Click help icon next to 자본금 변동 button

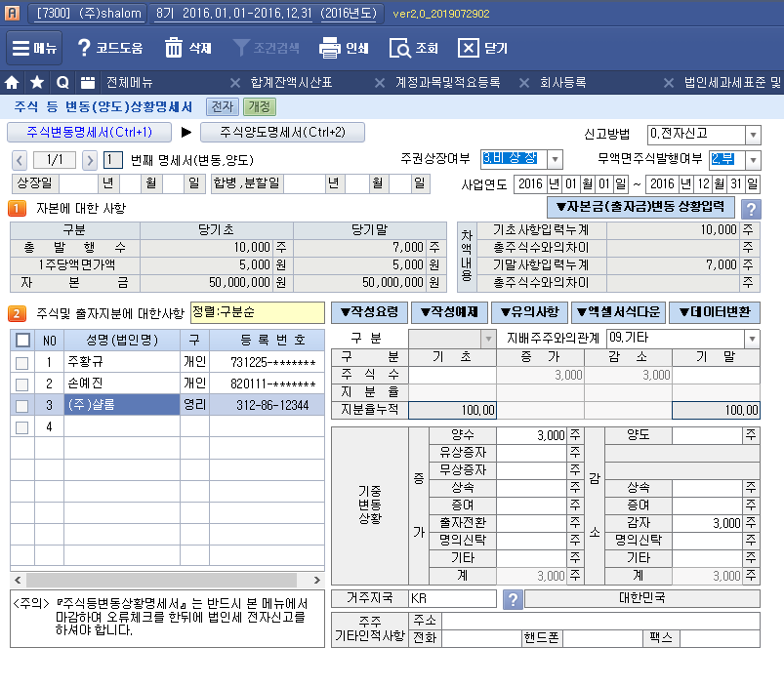[x=751, y=208]
